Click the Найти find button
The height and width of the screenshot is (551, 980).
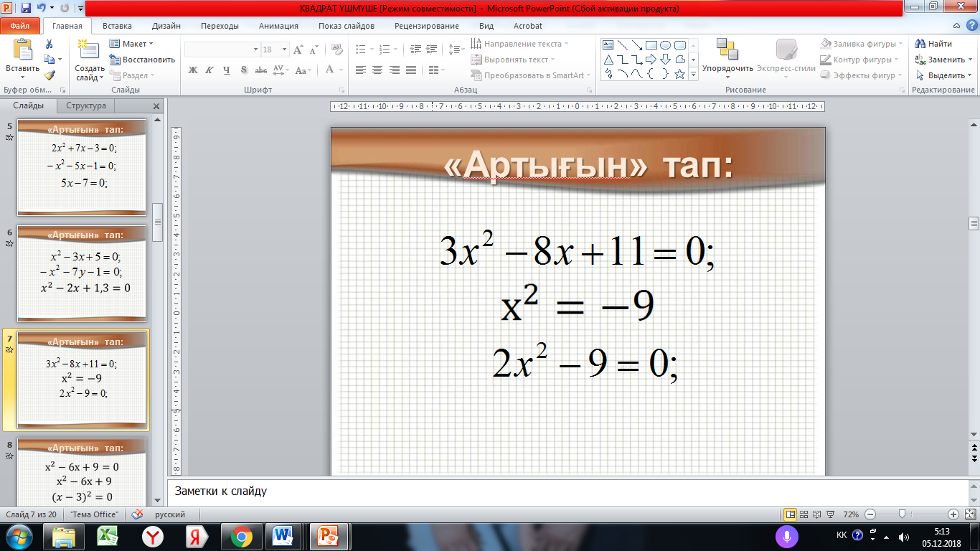[934, 44]
